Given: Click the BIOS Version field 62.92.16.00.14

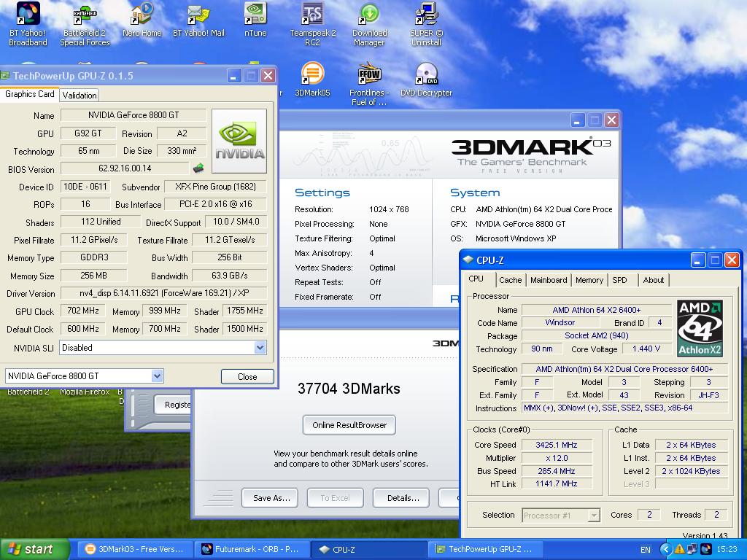Looking at the screenshot, I should tap(125, 168).
